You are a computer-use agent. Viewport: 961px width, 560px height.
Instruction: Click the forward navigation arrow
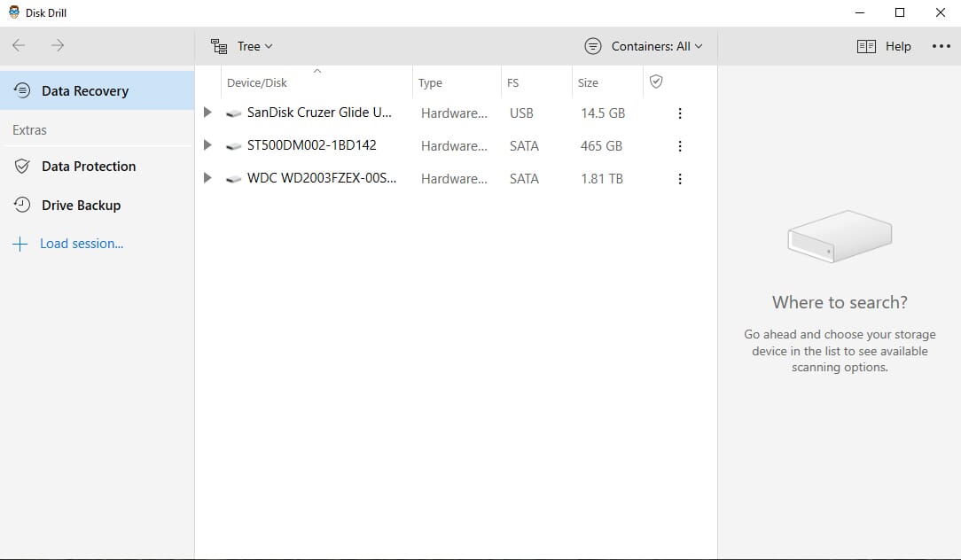(x=58, y=45)
